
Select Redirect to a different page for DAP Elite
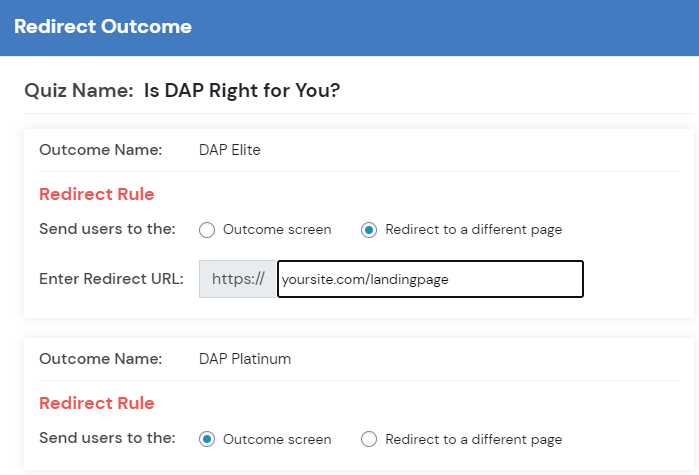[x=369, y=230]
